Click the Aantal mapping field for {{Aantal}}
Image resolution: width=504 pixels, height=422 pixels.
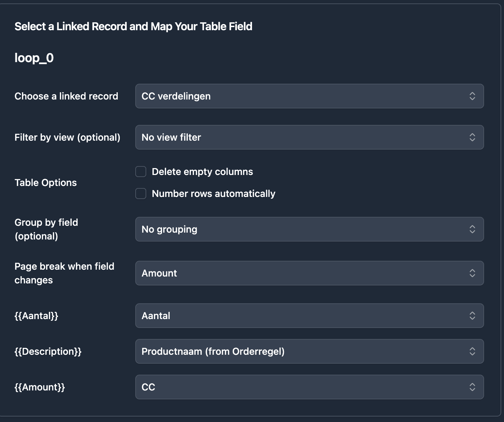[309, 316]
